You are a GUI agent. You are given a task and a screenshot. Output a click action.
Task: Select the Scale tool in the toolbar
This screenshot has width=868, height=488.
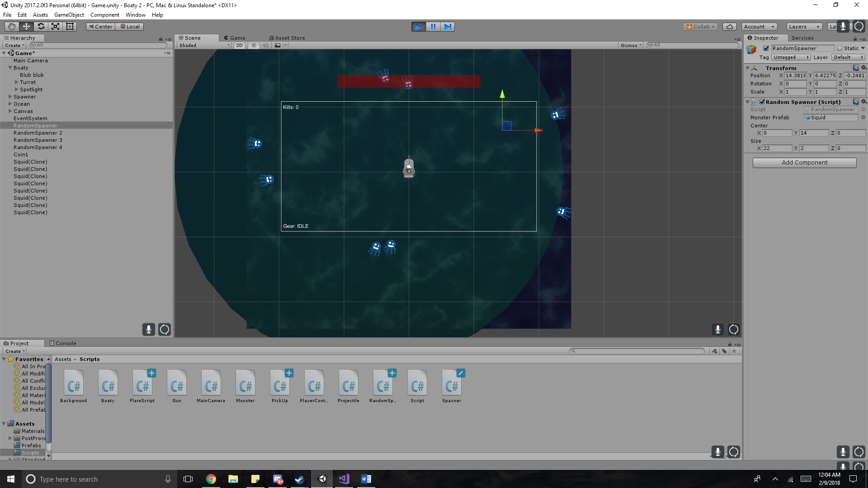[55, 27]
